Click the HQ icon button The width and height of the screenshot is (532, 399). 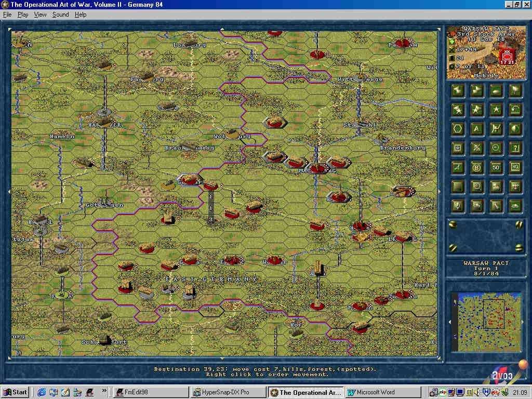[x=515, y=168]
